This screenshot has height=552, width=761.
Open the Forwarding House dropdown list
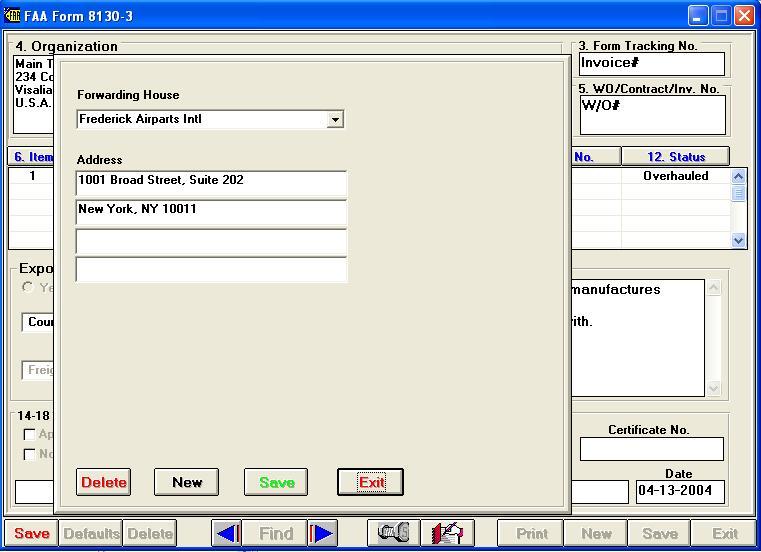pos(335,120)
